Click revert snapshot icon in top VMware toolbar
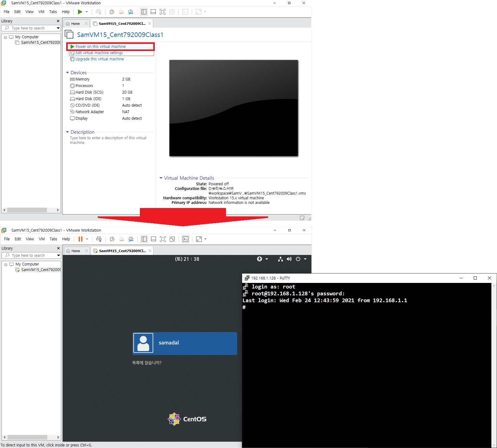This screenshot has width=497, height=448. coord(121,12)
